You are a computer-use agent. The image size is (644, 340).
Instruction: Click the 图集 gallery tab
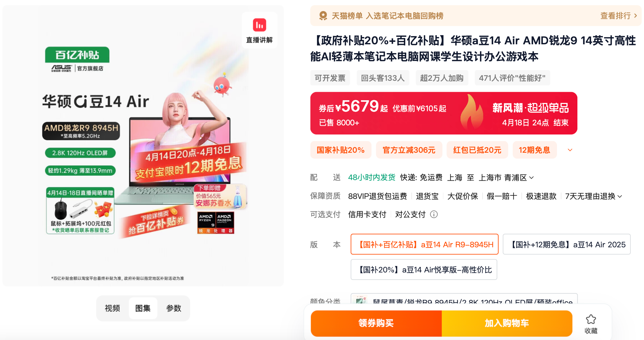[x=143, y=308]
